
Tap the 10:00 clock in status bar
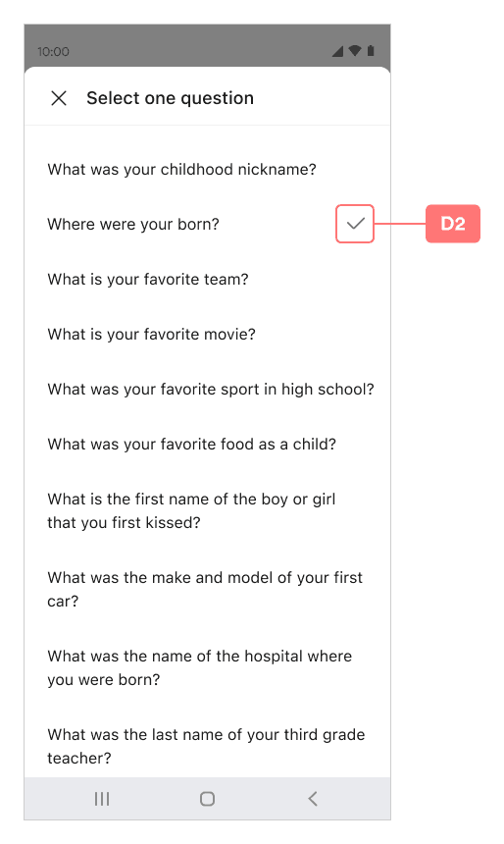point(53,52)
